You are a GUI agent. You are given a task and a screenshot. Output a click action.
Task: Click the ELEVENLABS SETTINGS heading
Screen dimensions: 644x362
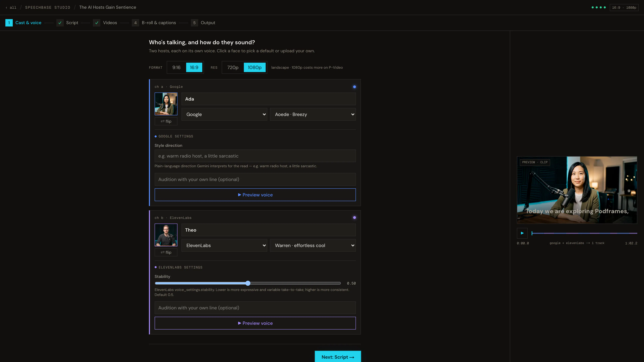[180, 267]
